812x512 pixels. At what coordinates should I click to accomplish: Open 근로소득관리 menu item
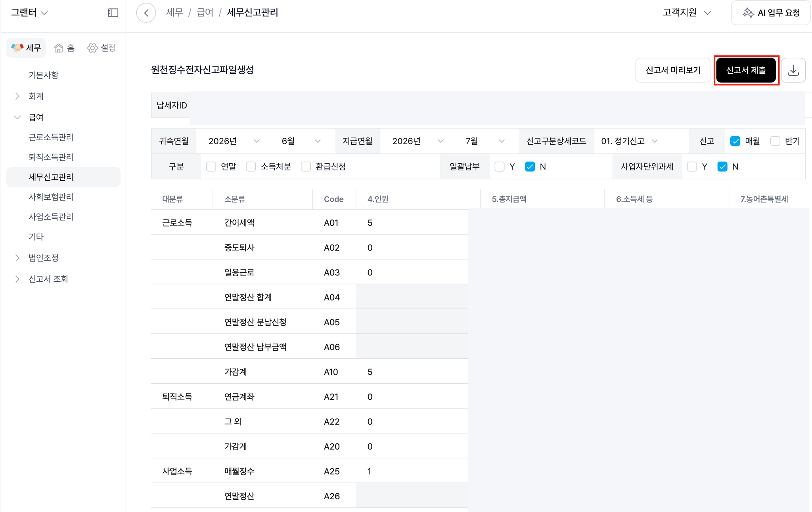pos(51,137)
